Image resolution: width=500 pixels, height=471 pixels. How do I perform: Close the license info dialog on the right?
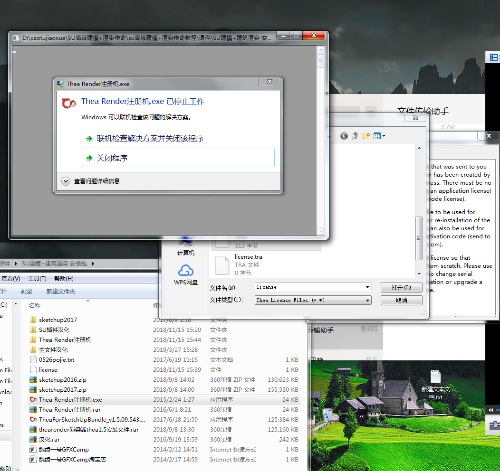coord(489,136)
